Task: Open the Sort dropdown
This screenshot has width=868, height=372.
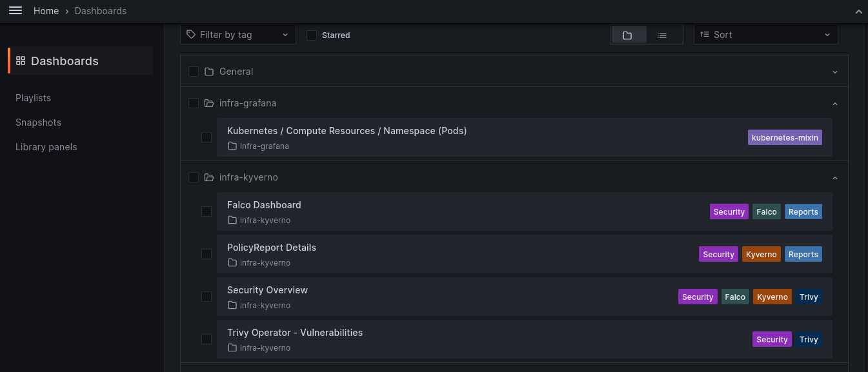Action: [765, 34]
